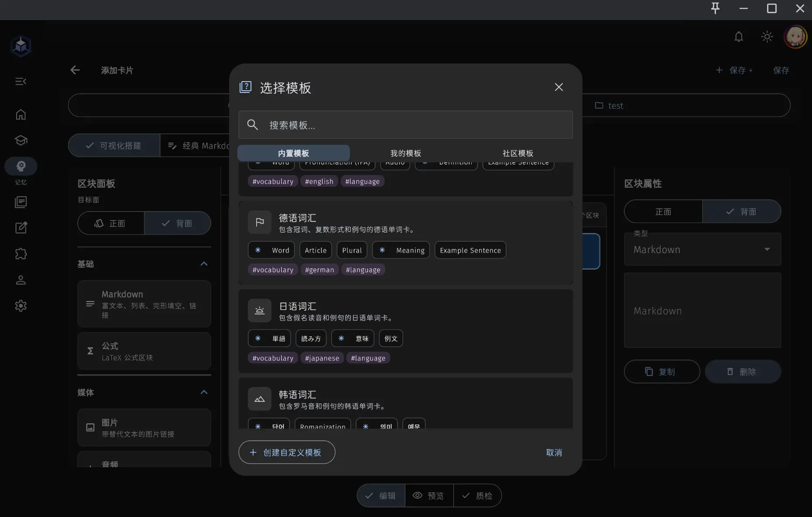Click the 删除 button in block properties
812x517 pixels.
coord(743,371)
